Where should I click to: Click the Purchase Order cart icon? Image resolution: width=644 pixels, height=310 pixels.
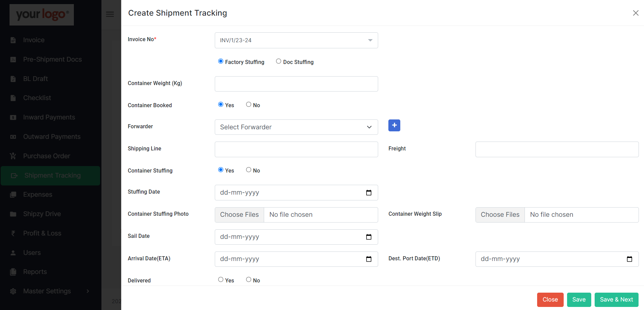pos(13,156)
